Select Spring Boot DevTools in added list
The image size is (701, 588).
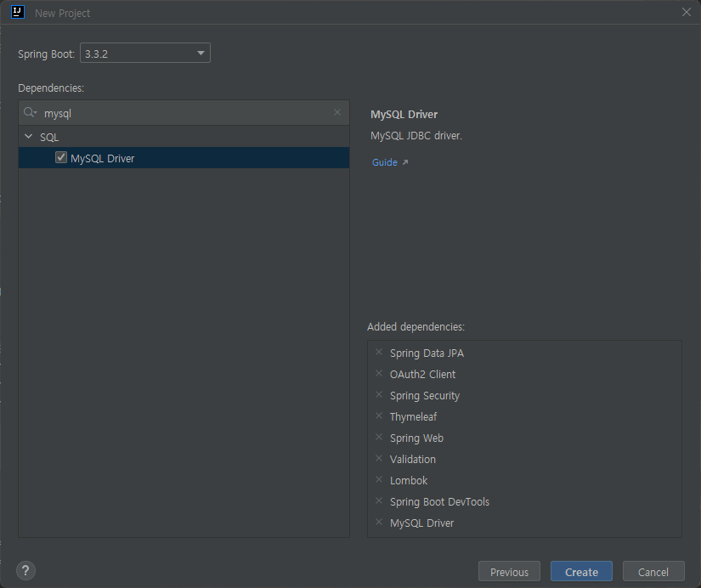coord(439,501)
